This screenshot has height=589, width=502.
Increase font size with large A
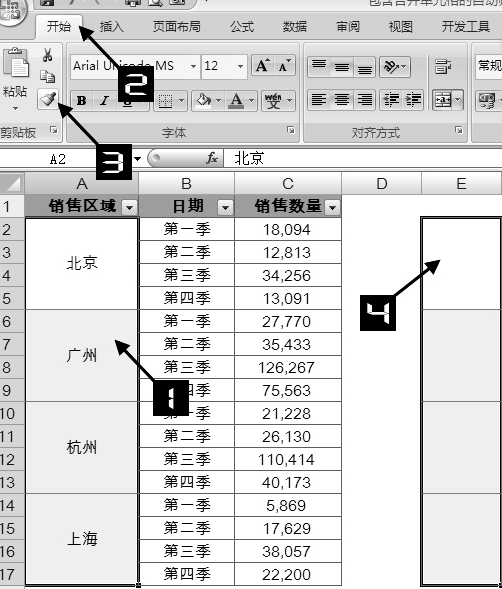pos(263,66)
